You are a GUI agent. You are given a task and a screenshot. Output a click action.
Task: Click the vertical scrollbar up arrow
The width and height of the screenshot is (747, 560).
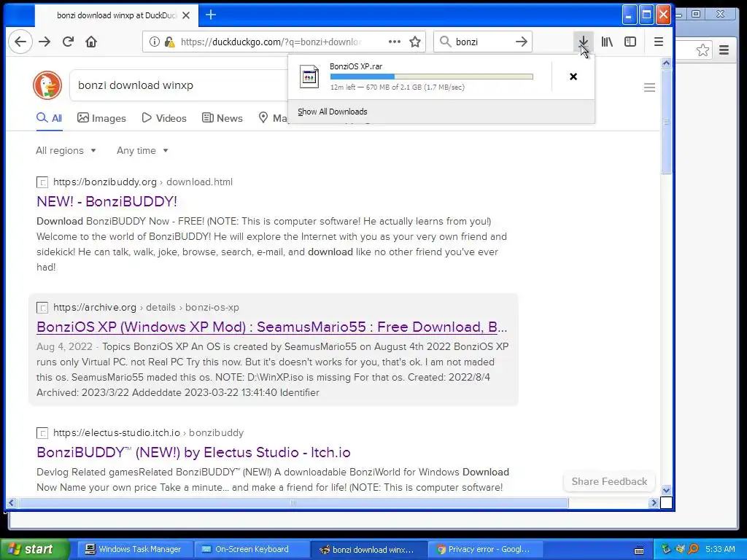(666, 63)
